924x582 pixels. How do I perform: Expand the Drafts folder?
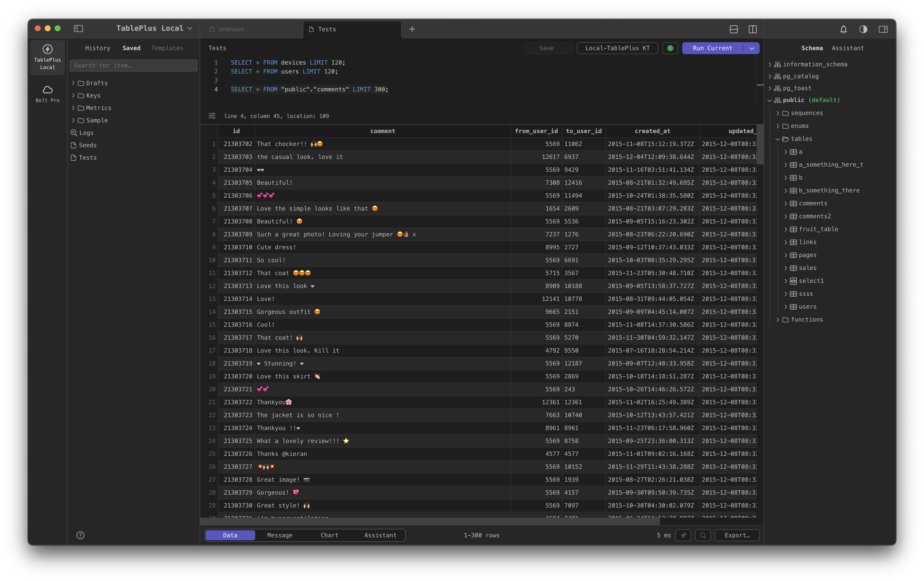(x=73, y=83)
